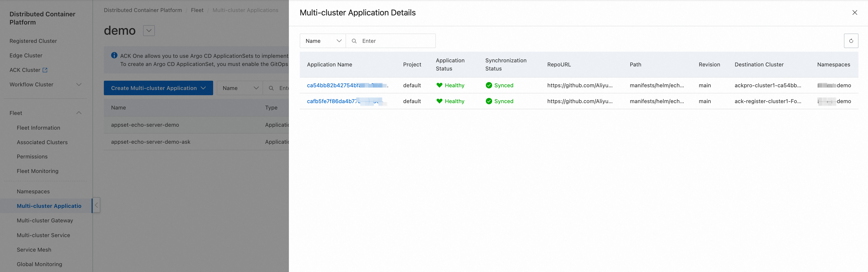Collapse the Fleet sidebar section
Screen dimensions: 868x272
pyautogui.click(x=79, y=113)
